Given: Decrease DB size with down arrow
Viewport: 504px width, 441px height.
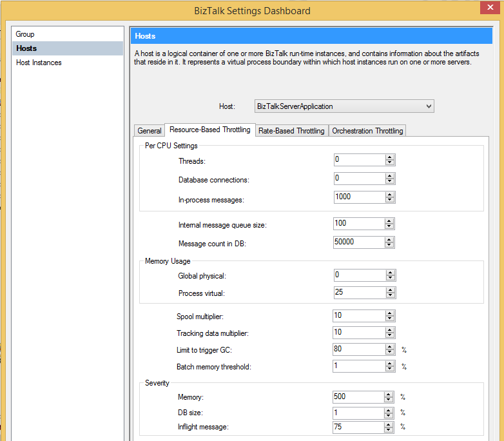Looking at the screenshot, I should (389, 416).
